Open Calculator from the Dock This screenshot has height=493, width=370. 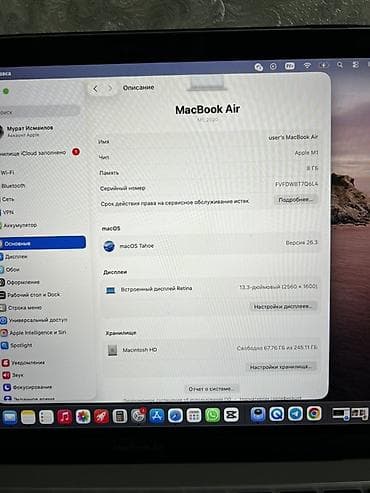[120, 416]
